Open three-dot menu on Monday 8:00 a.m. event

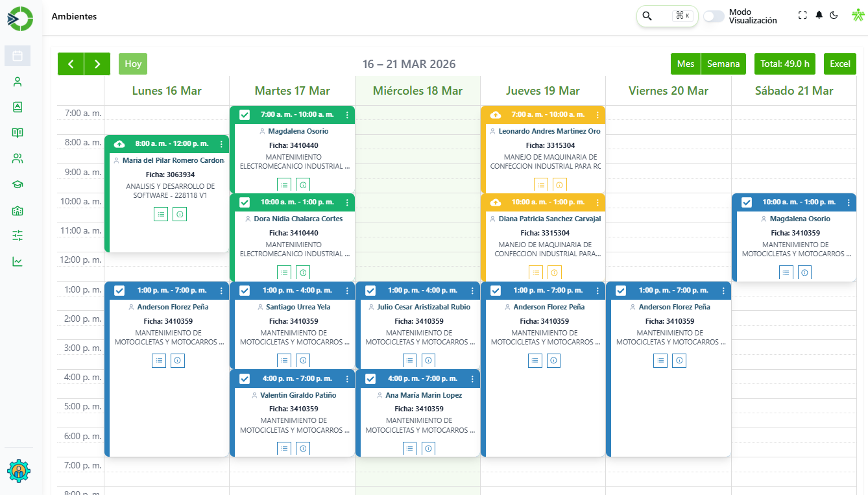[x=221, y=144]
